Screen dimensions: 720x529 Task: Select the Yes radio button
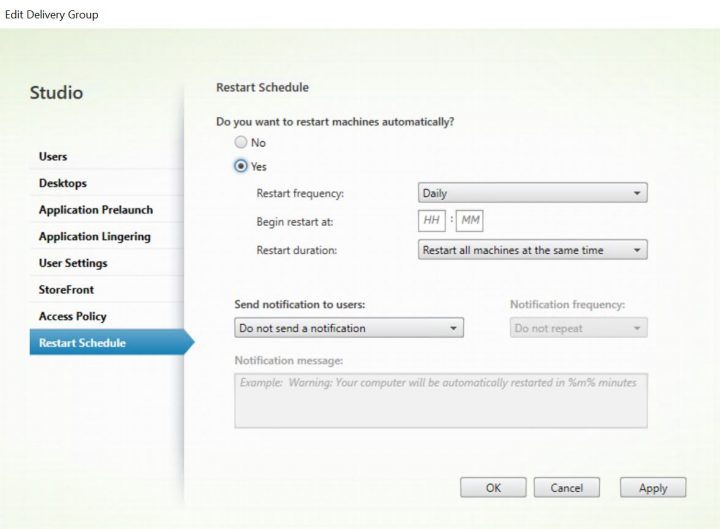point(241,167)
